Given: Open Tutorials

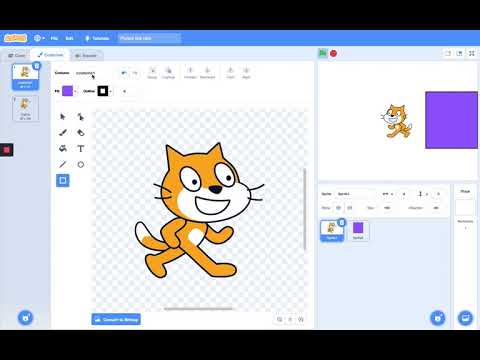Looking at the screenshot, I should [x=97, y=38].
